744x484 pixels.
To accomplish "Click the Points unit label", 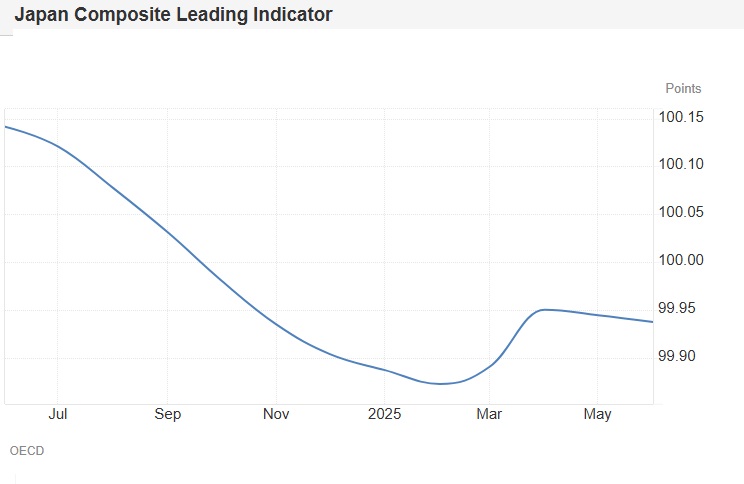I will pos(683,89).
